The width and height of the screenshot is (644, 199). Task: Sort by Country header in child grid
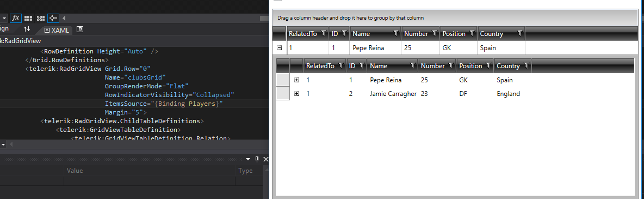pyautogui.click(x=508, y=66)
